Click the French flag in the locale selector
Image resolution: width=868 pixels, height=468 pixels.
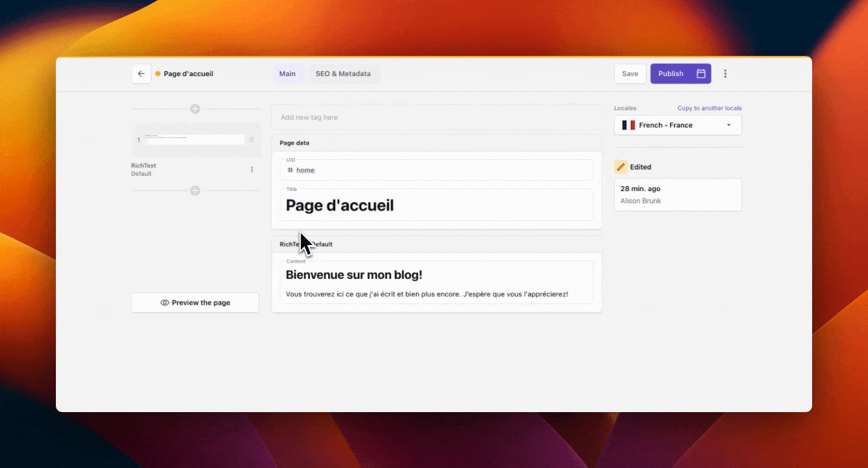coord(628,125)
